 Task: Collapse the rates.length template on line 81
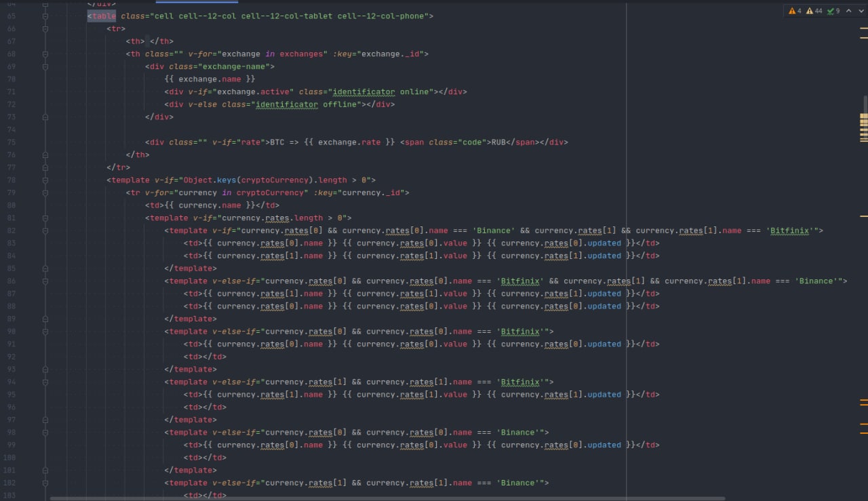[x=45, y=218]
